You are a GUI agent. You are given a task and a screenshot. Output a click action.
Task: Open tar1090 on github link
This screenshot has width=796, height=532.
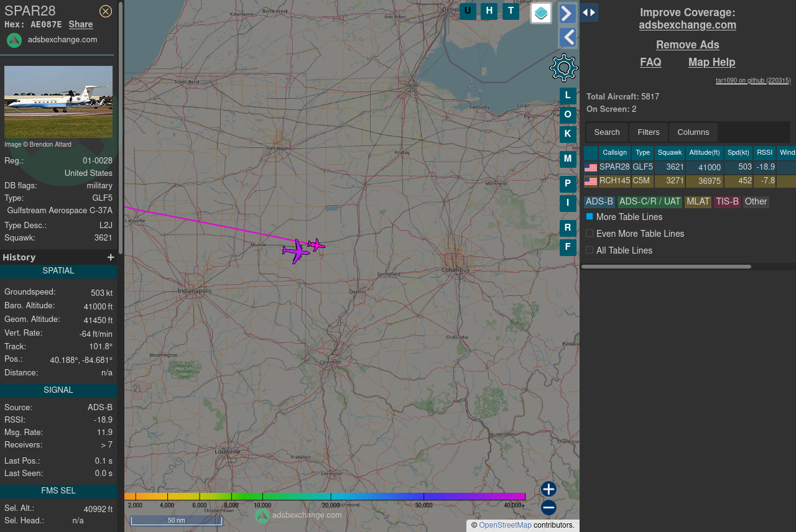[x=753, y=81]
